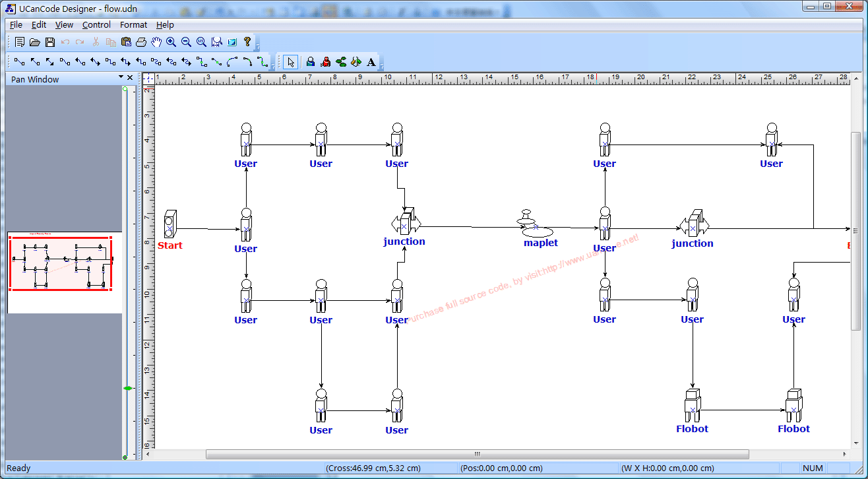
Task: Open the standard toolbar options arrow
Action: 258,46
